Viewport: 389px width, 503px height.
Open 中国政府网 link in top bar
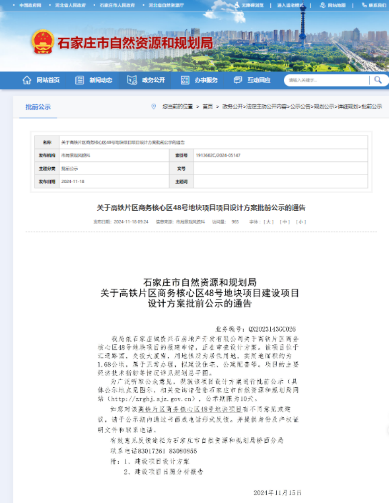click(30, 5)
